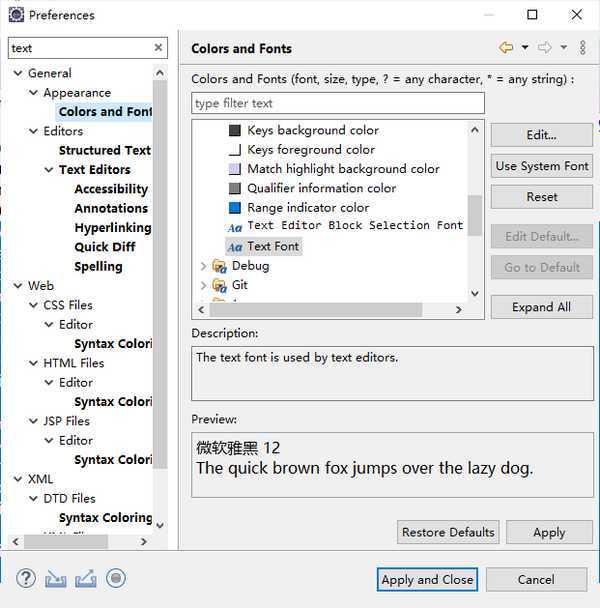Click the Range indicator color swatch
Image resolution: width=600 pixels, height=608 pixels.
pyautogui.click(x=235, y=208)
